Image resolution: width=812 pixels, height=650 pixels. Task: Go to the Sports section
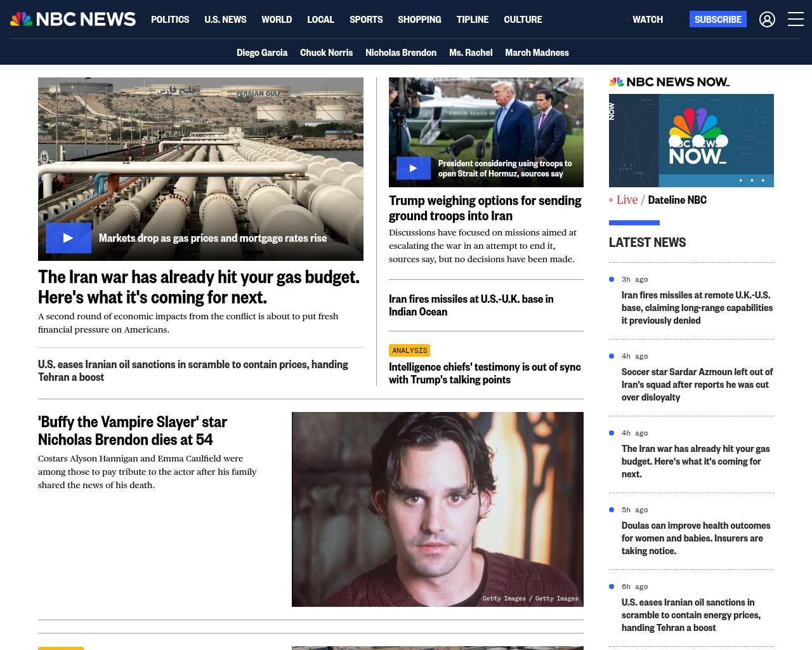[x=366, y=20]
